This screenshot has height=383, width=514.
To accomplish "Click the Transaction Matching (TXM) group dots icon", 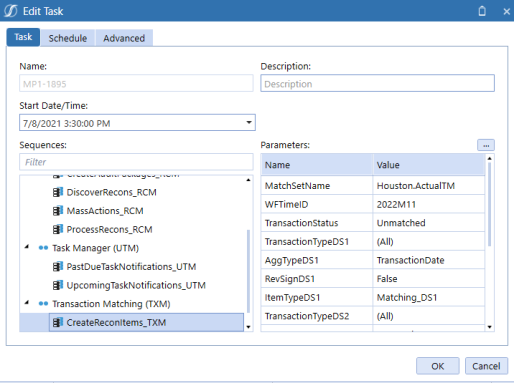I will click(43, 303).
